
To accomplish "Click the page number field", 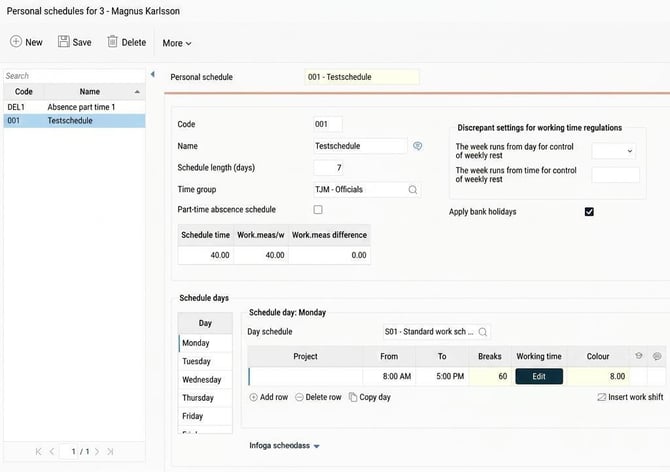I will (69, 451).
